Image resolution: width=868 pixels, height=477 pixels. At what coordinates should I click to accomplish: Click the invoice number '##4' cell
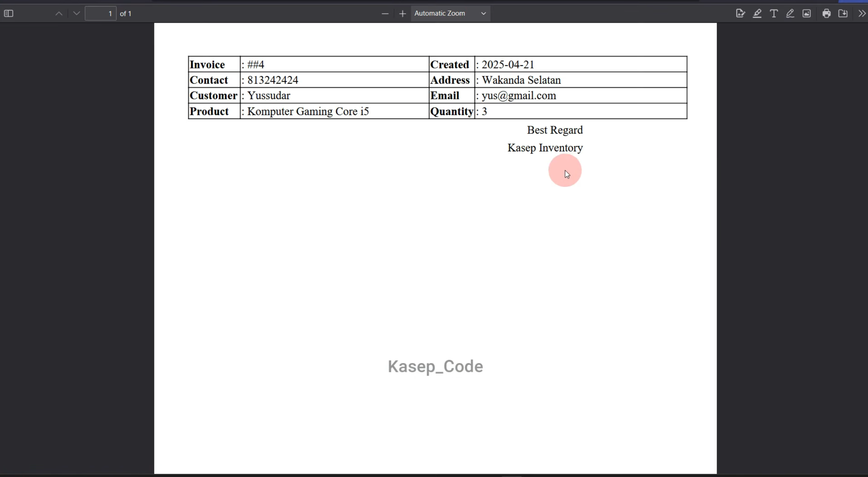click(x=335, y=64)
